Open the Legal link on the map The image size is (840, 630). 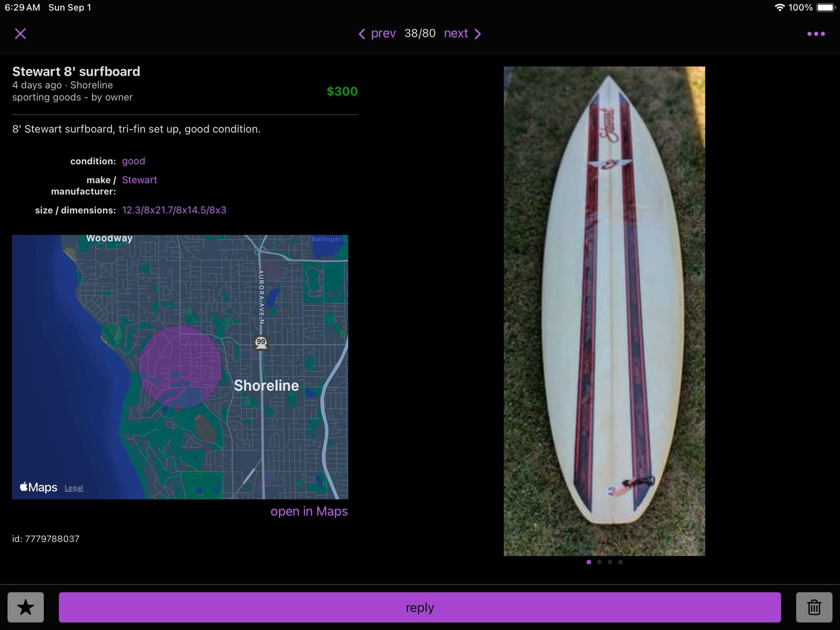[x=74, y=488]
